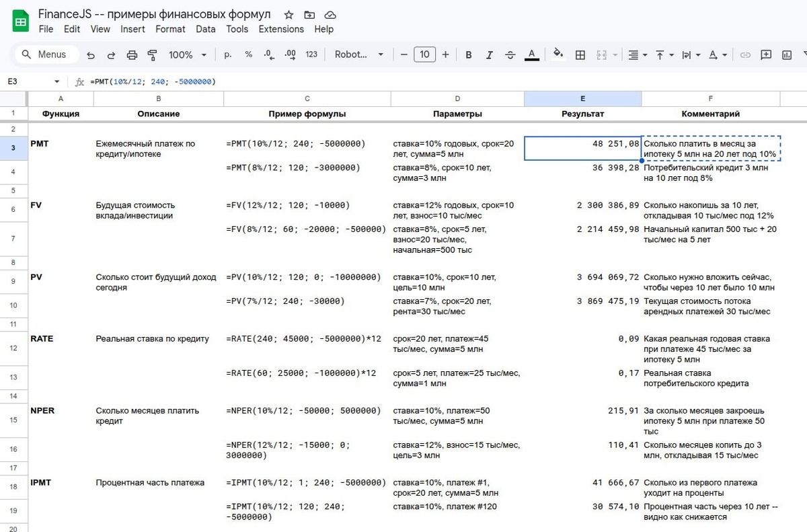Click the formula bar content
This screenshot has width=807, height=532.
pyautogui.click(x=152, y=81)
